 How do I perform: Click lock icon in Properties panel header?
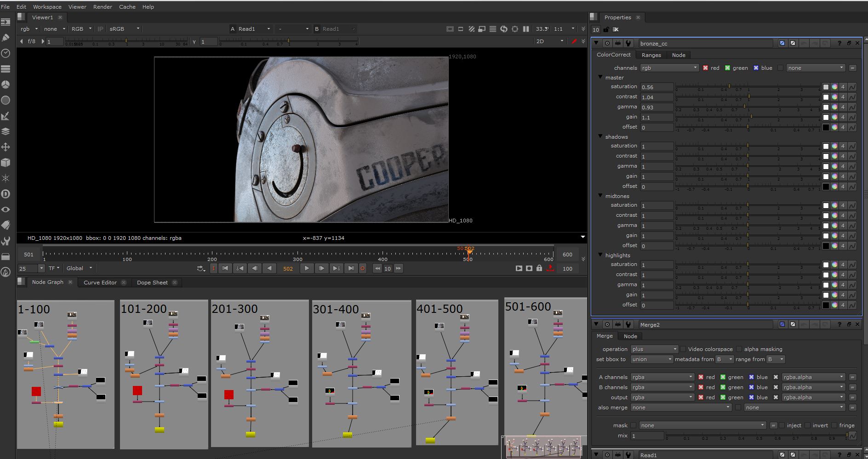[x=606, y=29]
